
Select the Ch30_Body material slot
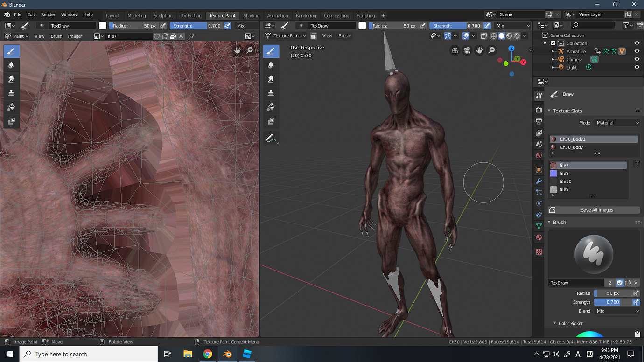594,147
